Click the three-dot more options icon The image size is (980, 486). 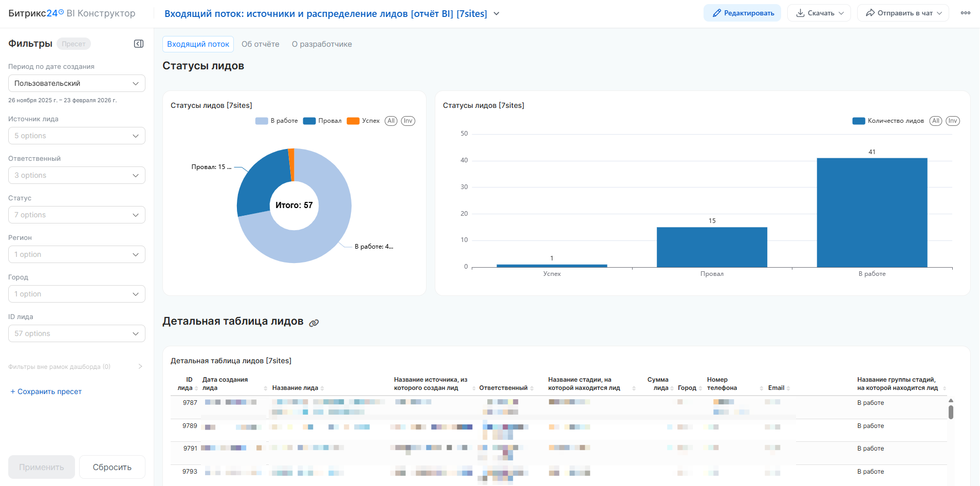pos(965,13)
